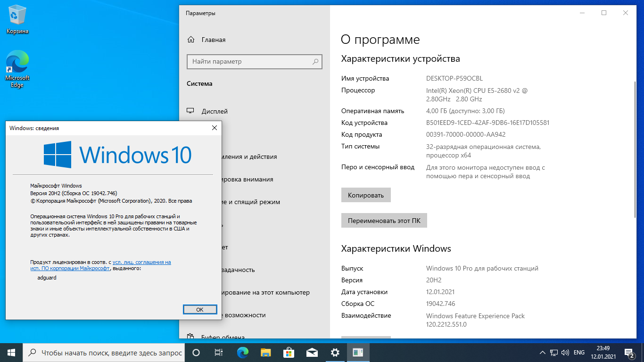644x362 pixels.
Task: Open Cortana circle icon in taskbar
Action: click(197, 353)
